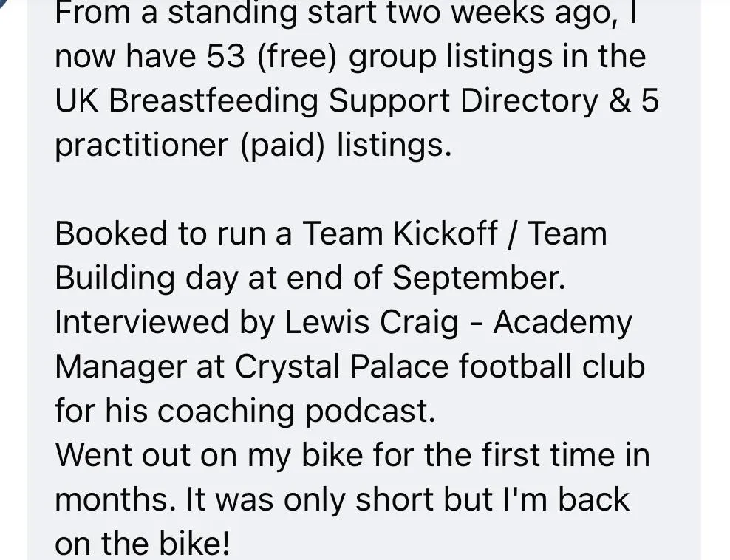Click the word 'Booked' starting second paragraph
The image size is (730, 560).
tap(111, 233)
